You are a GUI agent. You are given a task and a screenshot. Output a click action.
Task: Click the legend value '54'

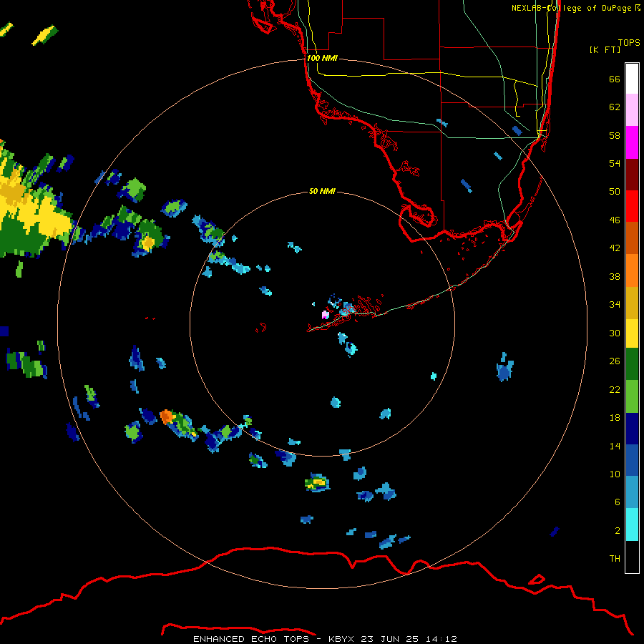click(x=615, y=163)
